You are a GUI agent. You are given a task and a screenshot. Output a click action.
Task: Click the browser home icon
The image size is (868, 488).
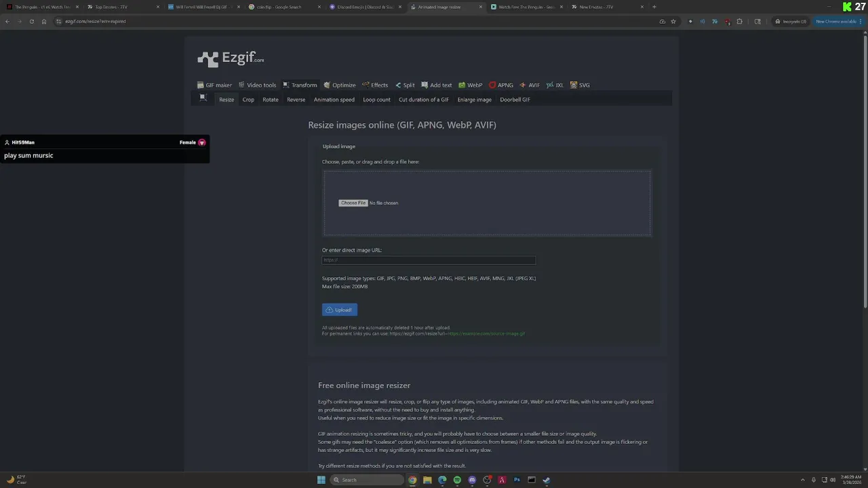coord(44,22)
